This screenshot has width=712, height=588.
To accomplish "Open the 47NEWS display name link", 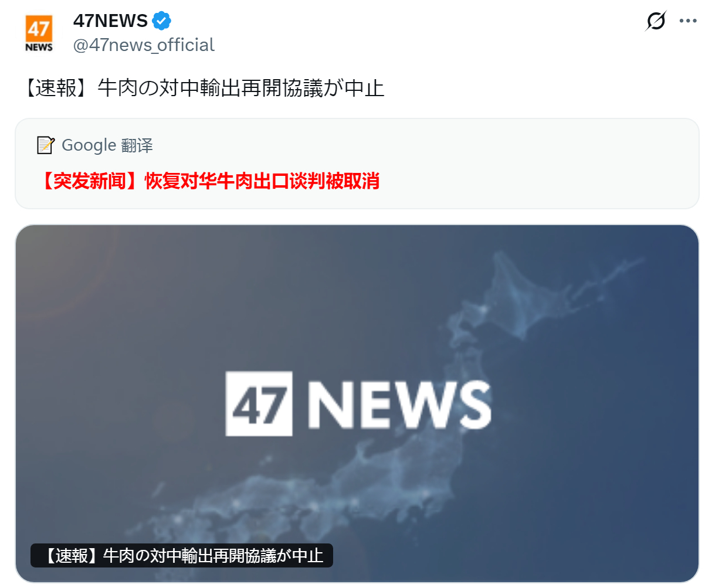I will coord(110,21).
